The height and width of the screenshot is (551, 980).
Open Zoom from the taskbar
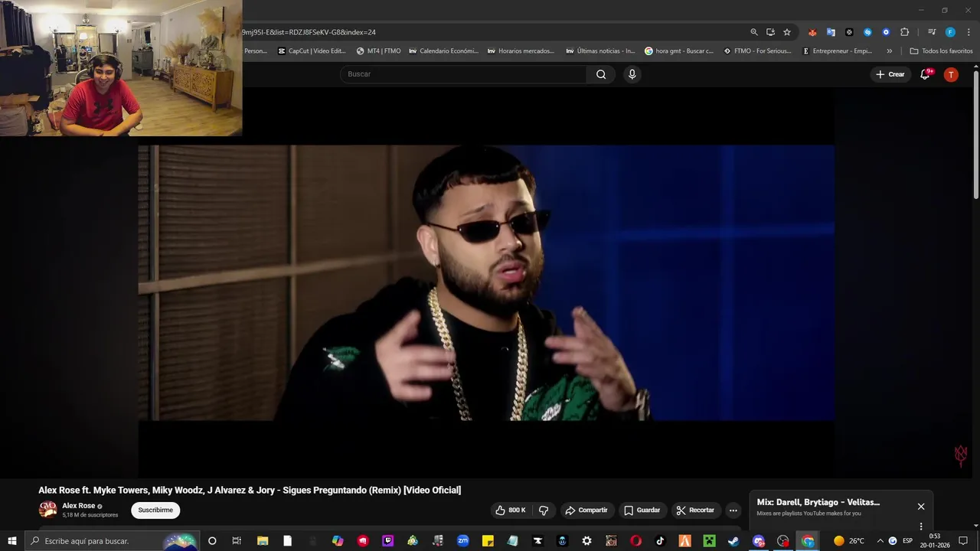tap(463, 541)
